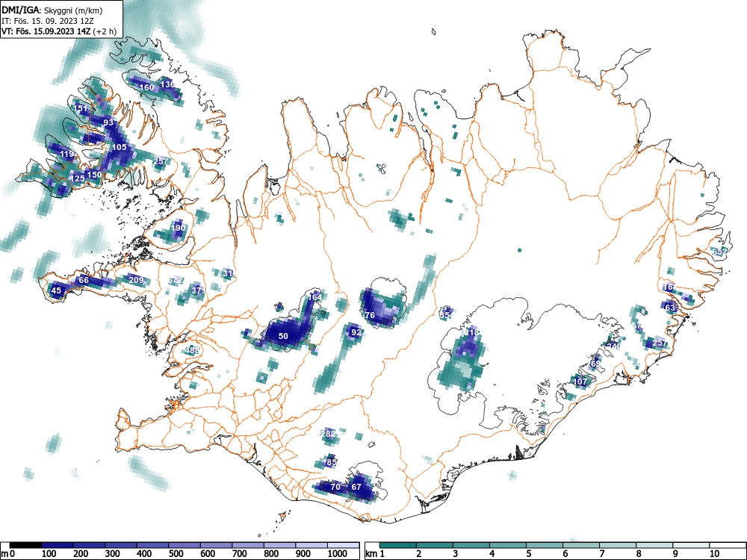Click the visibility value '93' on the map

[x=108, y=123]
